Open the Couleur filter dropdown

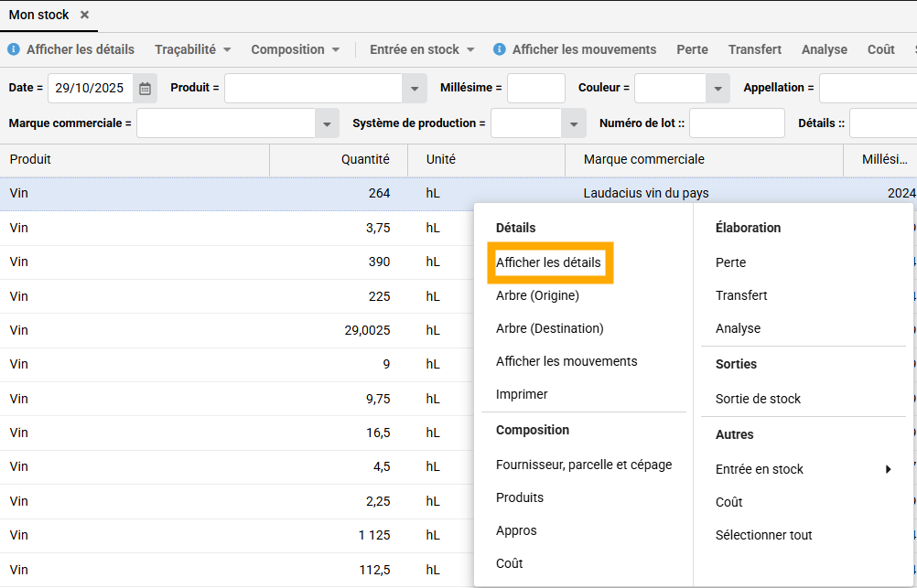coord(717,89)
